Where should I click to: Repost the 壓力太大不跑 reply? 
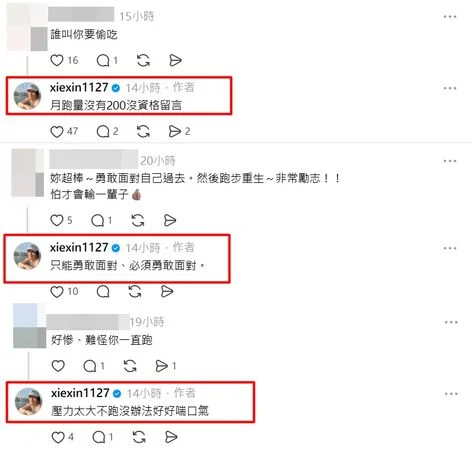[139, 437]
